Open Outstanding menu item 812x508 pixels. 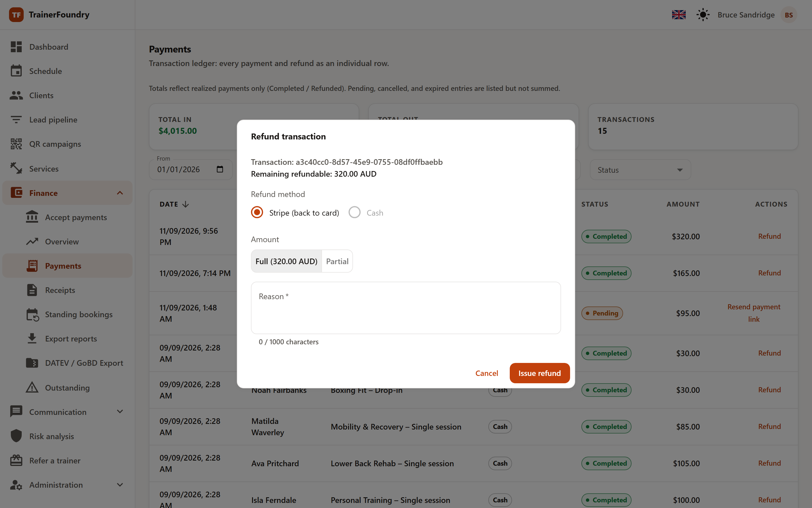pos(67,387)
